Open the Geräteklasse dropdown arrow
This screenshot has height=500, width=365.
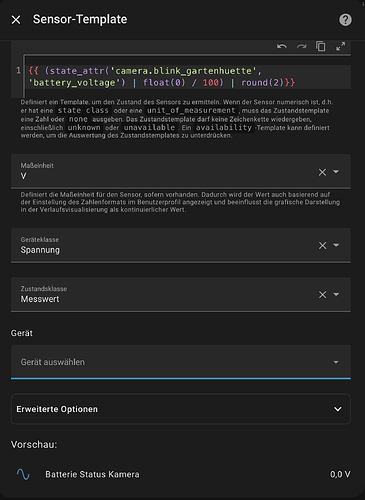[x=336, y=245]
